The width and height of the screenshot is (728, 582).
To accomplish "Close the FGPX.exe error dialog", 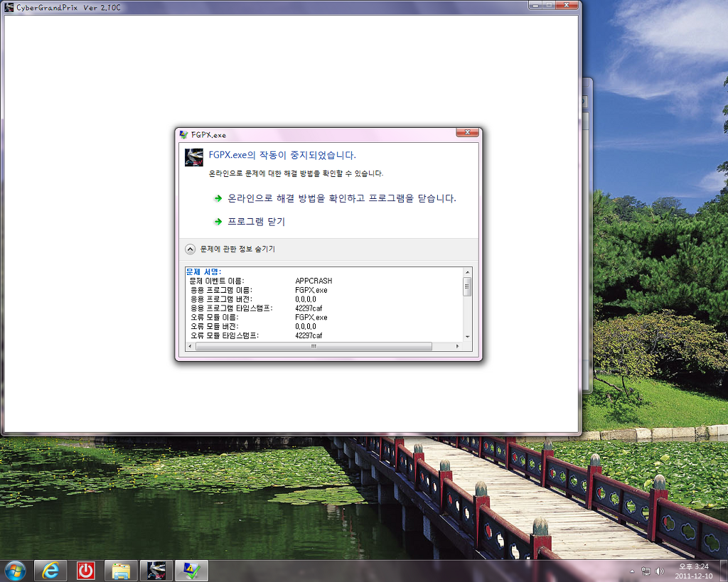I will click(x=467, y=133).
